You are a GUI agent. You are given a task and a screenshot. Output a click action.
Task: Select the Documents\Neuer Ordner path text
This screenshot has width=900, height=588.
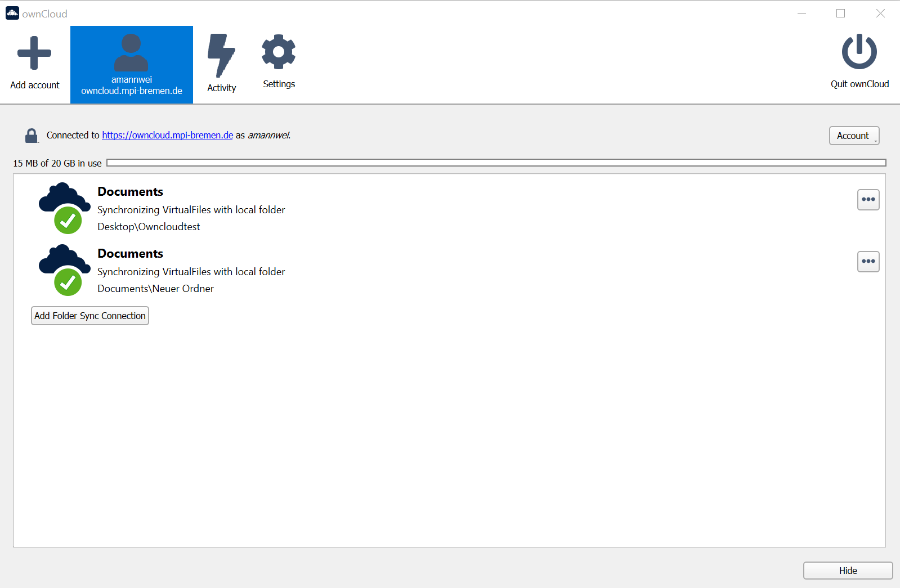[x=155, y=289]
